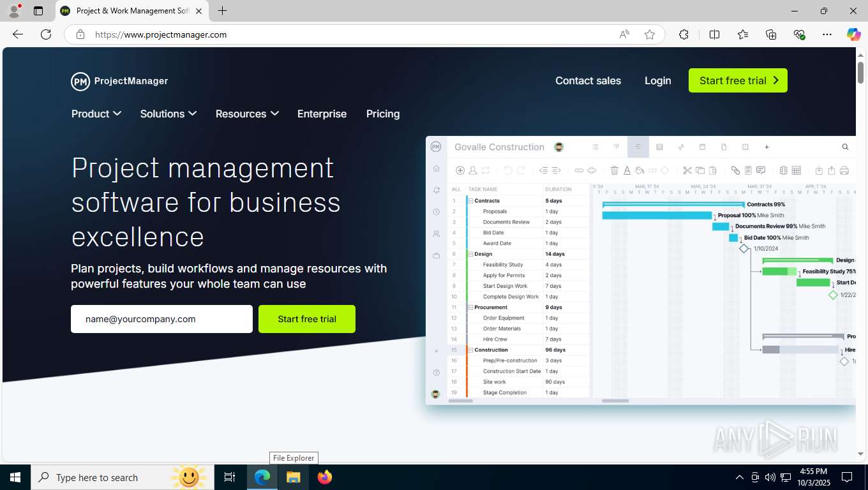The width and height of the screenshot is (868, 490).
Task: Click the Start free trial button in the header
Action: (x=738, y=80)
